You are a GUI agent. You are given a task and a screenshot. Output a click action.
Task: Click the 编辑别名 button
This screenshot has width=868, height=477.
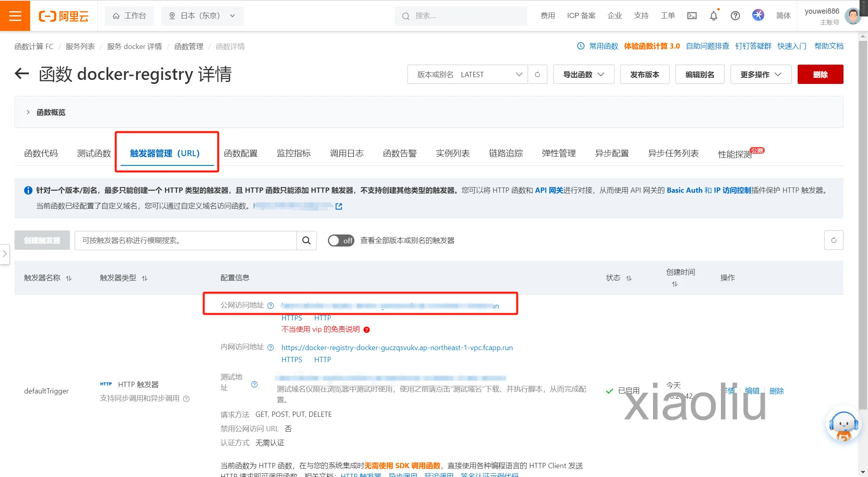click(700, 74)
